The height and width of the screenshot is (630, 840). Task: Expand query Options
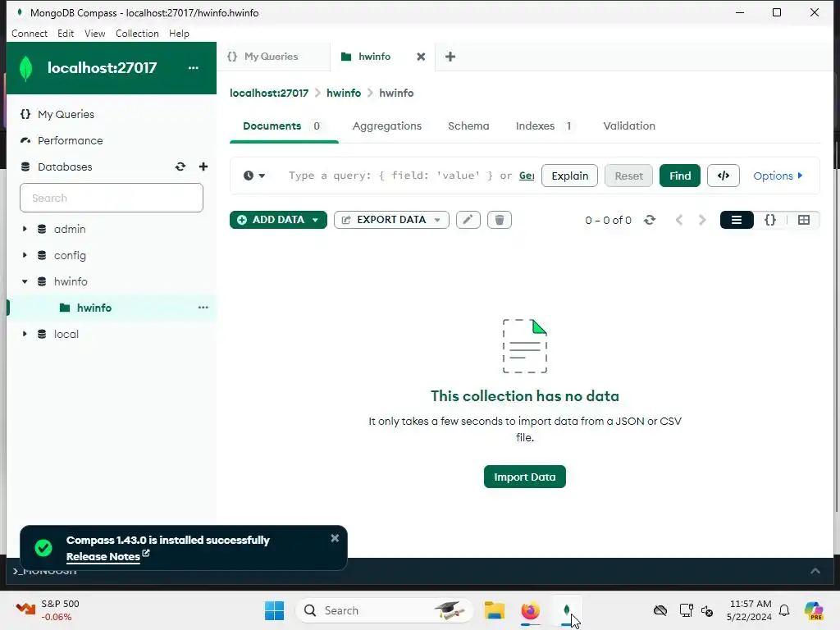778,176
